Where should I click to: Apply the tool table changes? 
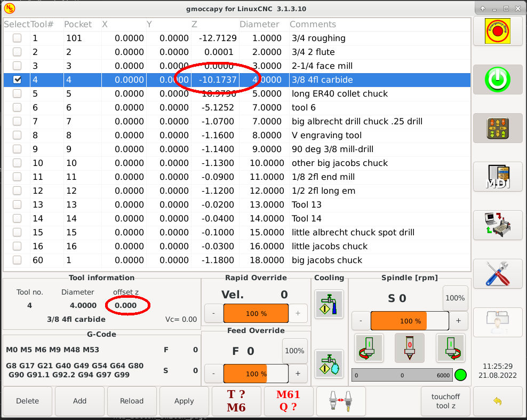coord(184,401)
